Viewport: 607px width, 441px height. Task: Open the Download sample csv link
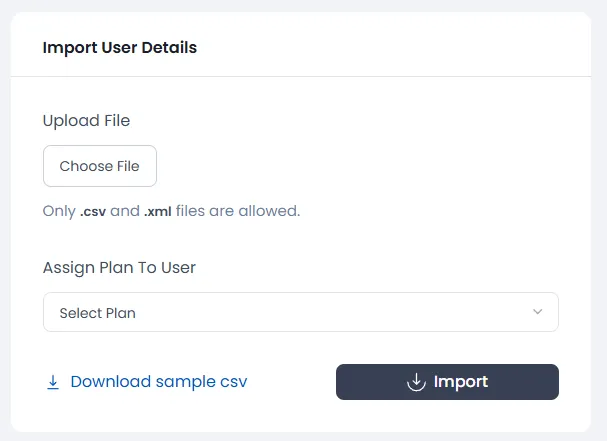(x=158, y=382)
